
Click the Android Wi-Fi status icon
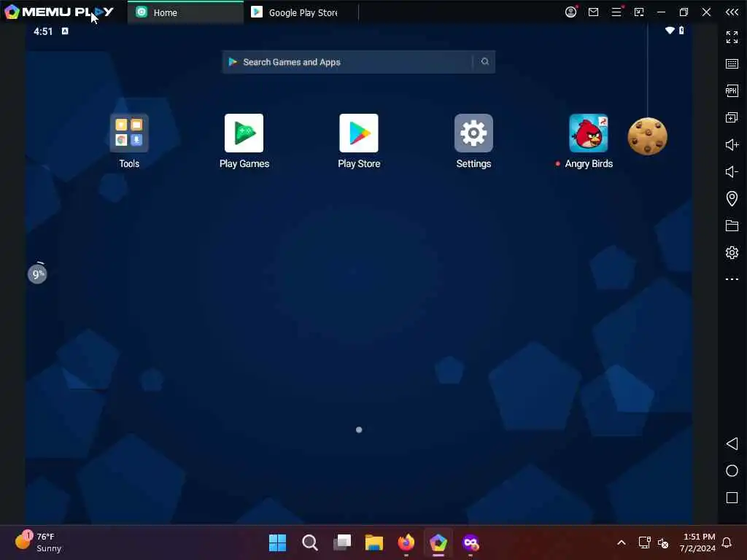(670, 31)
